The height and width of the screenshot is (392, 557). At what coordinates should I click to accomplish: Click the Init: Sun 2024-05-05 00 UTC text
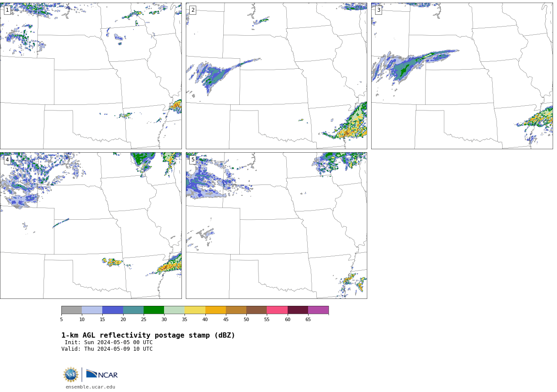click(109, 342)
